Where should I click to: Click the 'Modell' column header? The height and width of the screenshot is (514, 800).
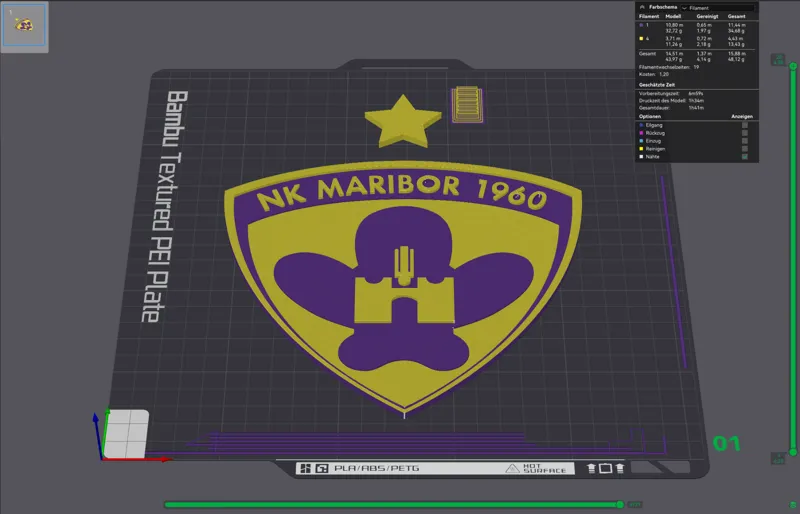673,16
